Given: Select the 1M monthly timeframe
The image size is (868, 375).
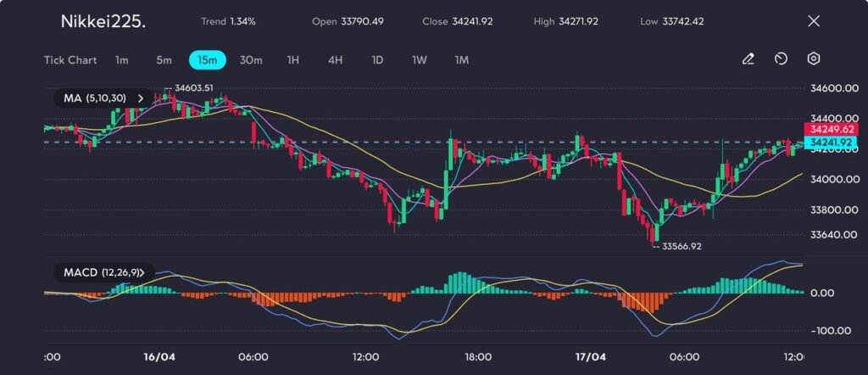Looking at the screenshot, I should (461, 60).
